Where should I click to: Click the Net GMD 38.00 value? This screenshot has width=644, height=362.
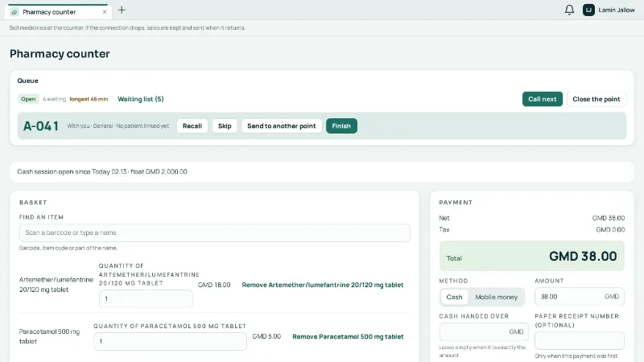click(x=609, y=218)
